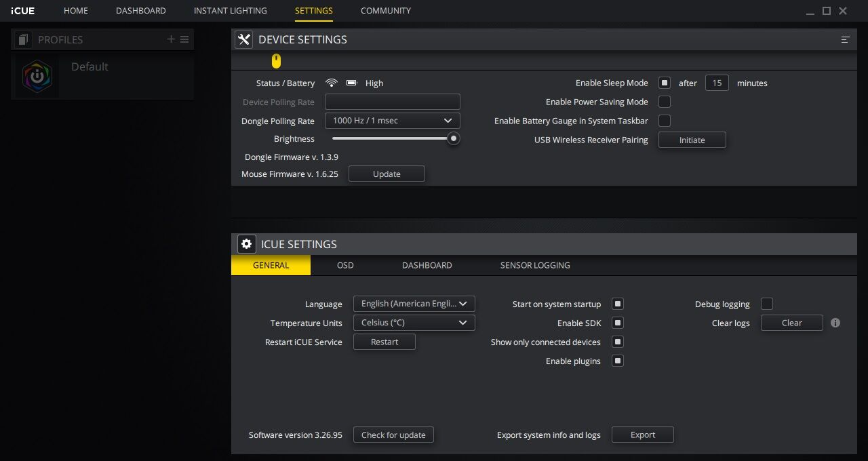Viewport: 868px width, 461px height.
Task: Click Initiate for USB receiver pairing
Action: [x=692, y=140]
